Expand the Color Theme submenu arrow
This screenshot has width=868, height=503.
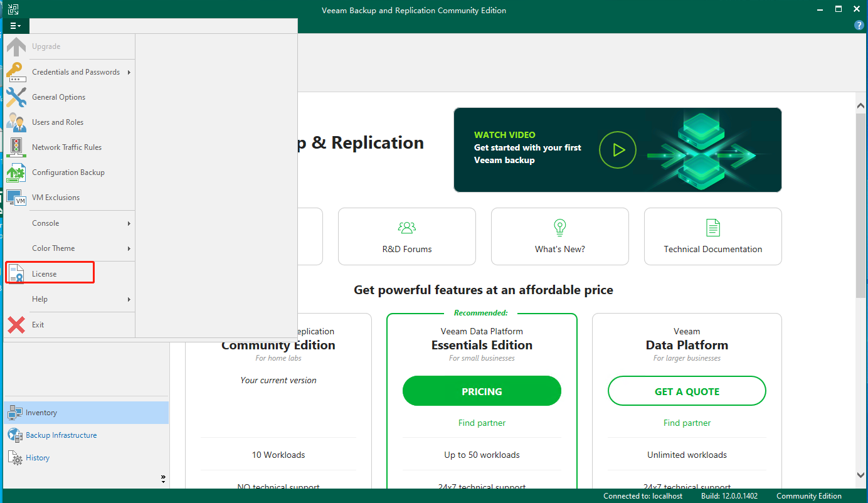pos(129,248)
